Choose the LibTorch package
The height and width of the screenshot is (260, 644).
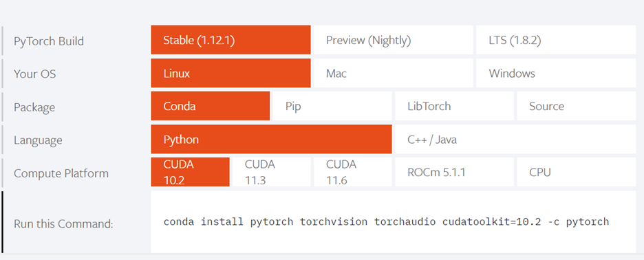coord(454,106)
